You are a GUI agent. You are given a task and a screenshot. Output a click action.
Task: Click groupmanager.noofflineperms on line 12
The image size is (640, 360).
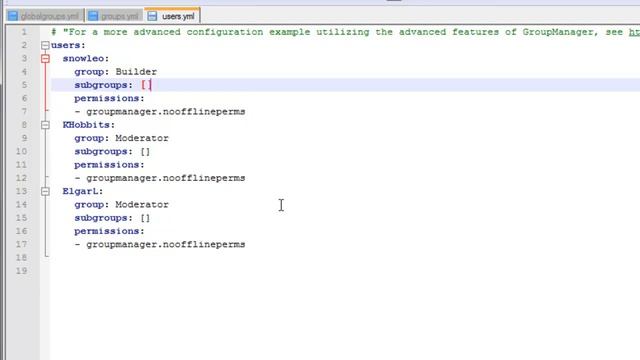point(166,178)
